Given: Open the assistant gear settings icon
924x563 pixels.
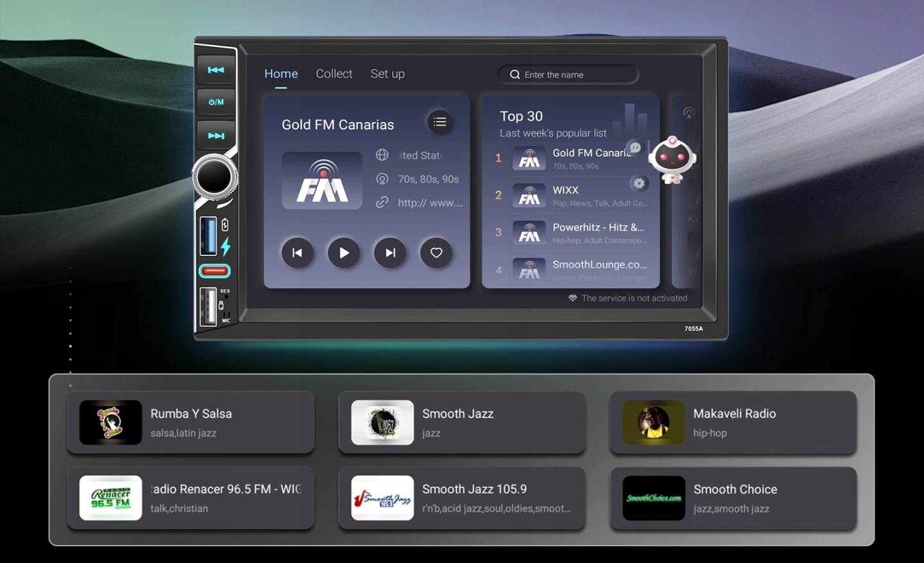Looking at the screenshot, I should point(639,184).
